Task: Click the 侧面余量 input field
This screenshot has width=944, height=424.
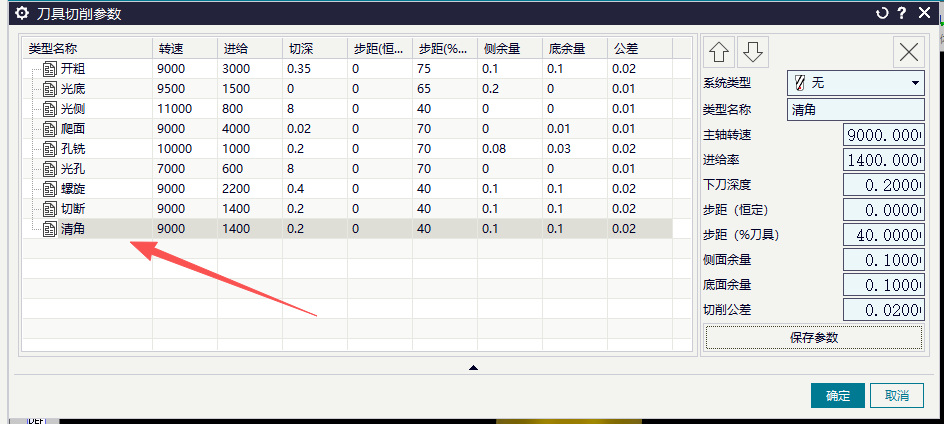Action: pos(883,260)
